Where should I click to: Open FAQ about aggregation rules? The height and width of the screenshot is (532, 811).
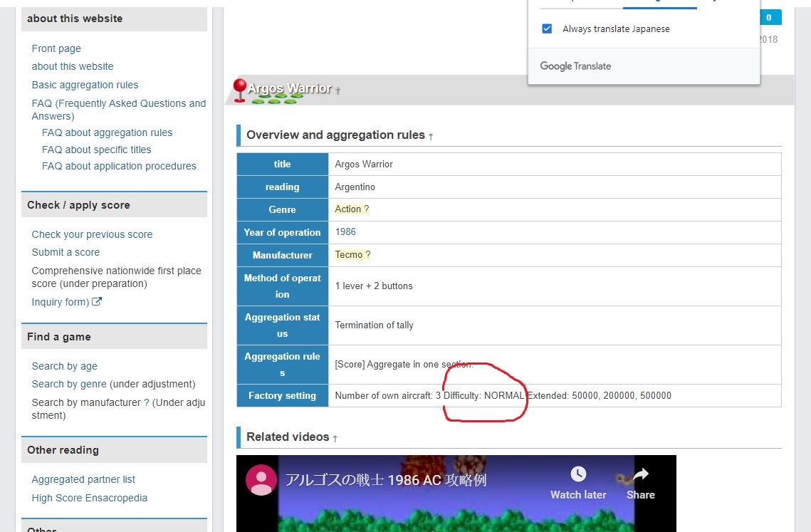coord(107,132)
